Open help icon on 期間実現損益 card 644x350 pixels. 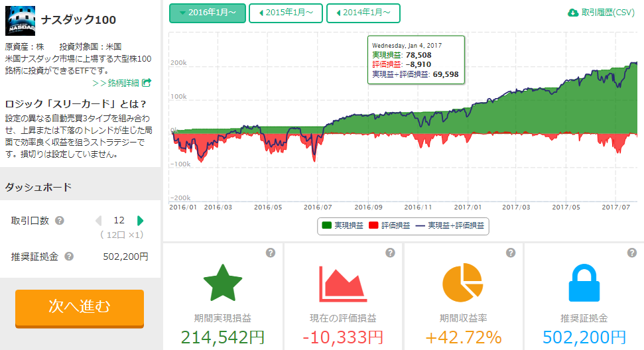(270, 253)
